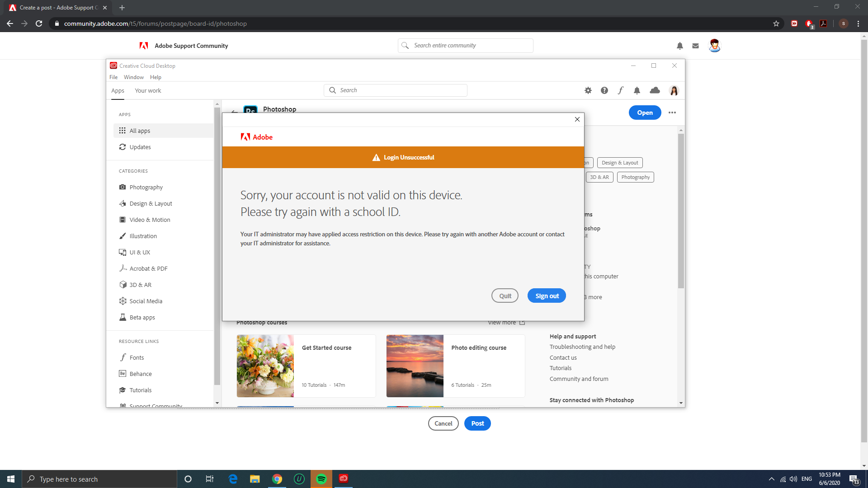Open the Photography camera category icon

tap(123, 187)
